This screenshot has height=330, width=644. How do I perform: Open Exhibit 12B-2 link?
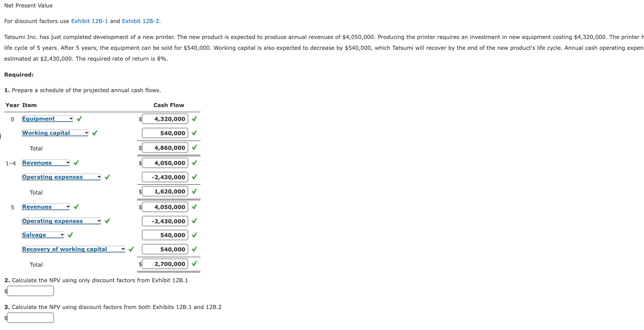click(x=141, y=21)
